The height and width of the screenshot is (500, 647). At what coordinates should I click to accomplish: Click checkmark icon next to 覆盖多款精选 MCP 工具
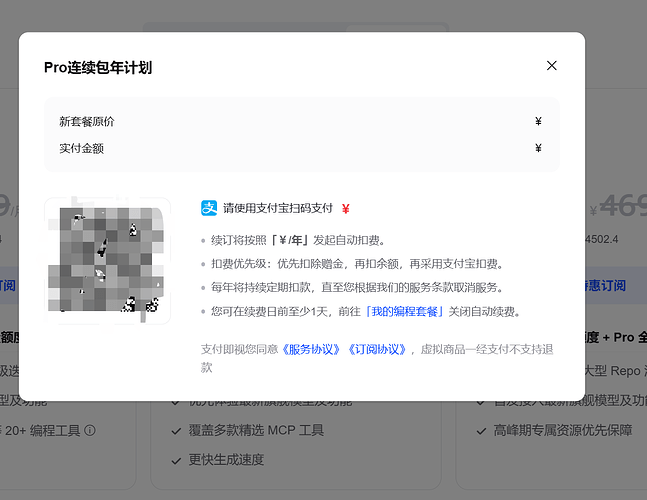point(176,432)
